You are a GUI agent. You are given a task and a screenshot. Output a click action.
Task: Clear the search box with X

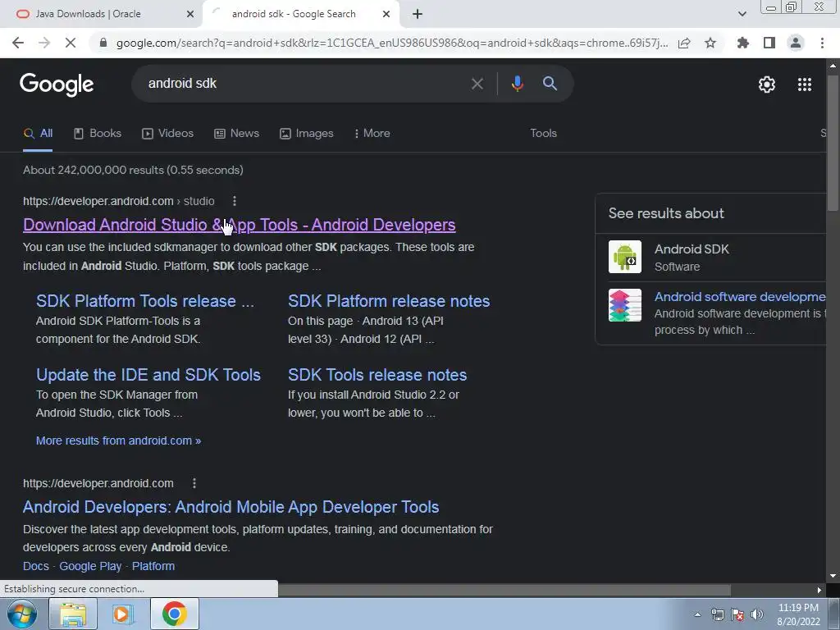coord(477,84)
